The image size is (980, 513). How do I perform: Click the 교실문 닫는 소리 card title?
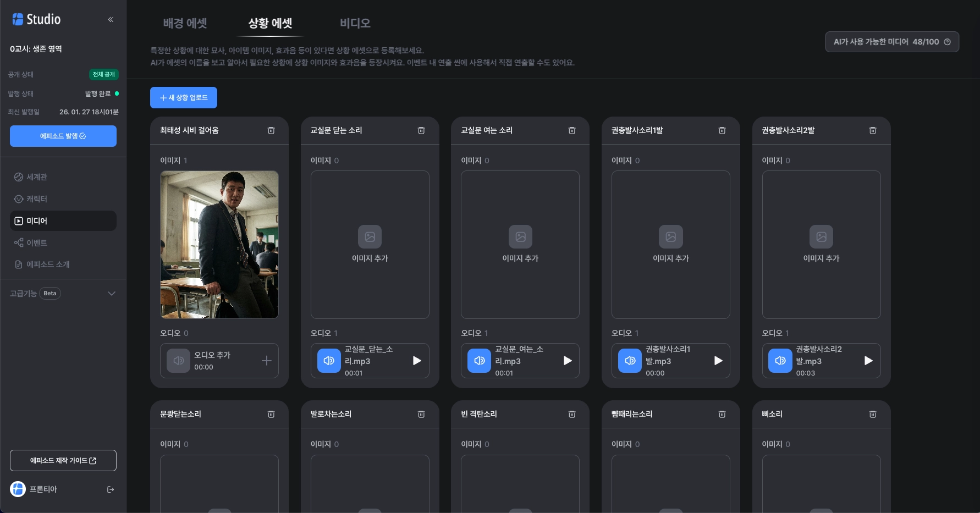[x=336, y=130]
